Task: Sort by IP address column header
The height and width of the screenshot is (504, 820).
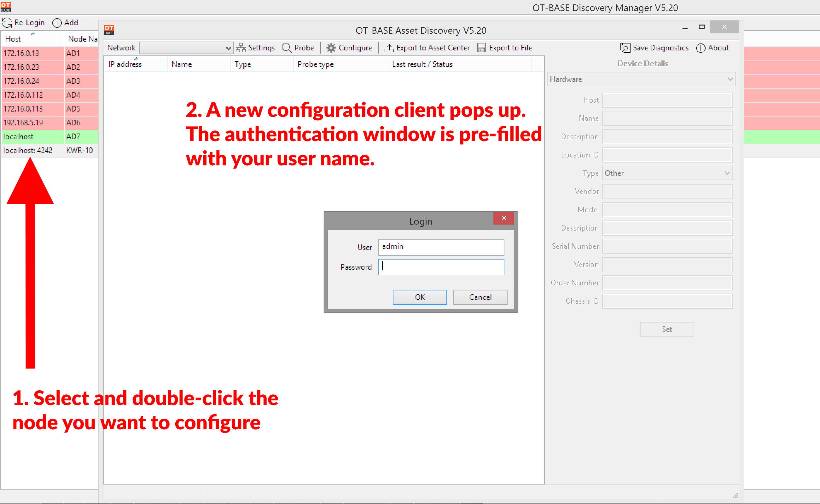Action: [x=135, y=64]
